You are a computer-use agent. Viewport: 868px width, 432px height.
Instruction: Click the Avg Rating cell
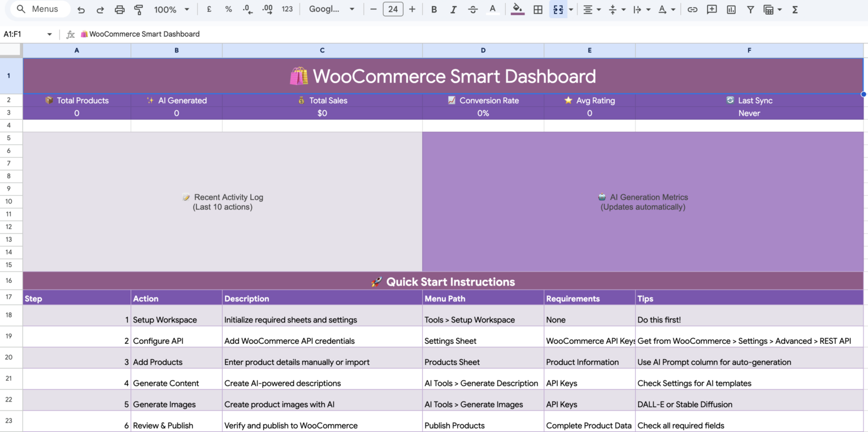pyautogui.click(x=589, y=101)
